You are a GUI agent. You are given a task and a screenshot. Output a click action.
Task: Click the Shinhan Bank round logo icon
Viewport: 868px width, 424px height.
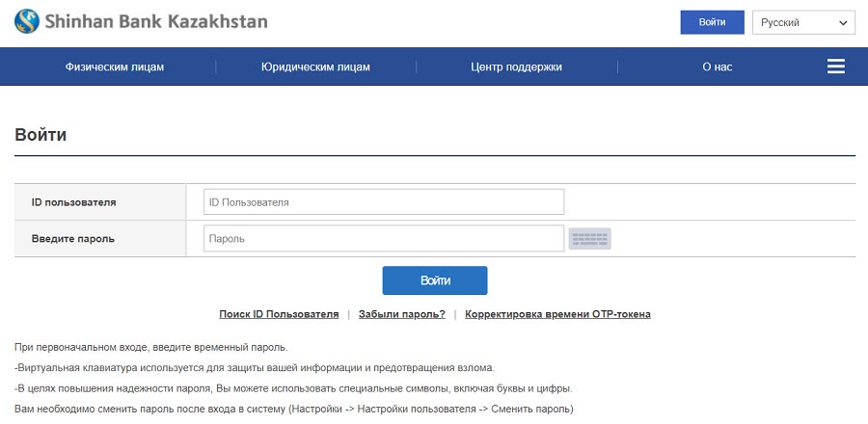[27, 21]
